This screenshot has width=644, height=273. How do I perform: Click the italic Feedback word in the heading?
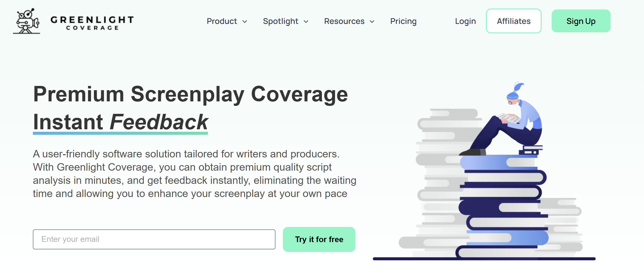tap(159, 122)
